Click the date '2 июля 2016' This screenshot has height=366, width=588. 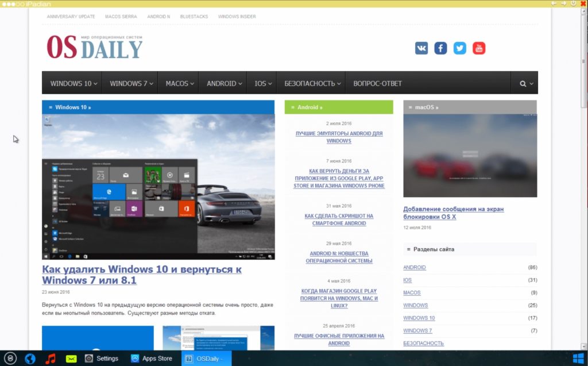339,124
